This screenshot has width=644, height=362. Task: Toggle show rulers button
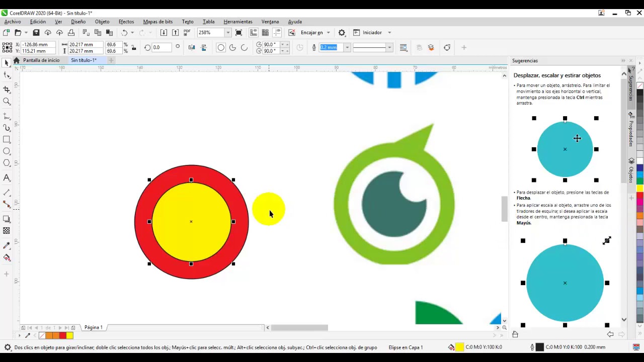[x=254, y=33]
